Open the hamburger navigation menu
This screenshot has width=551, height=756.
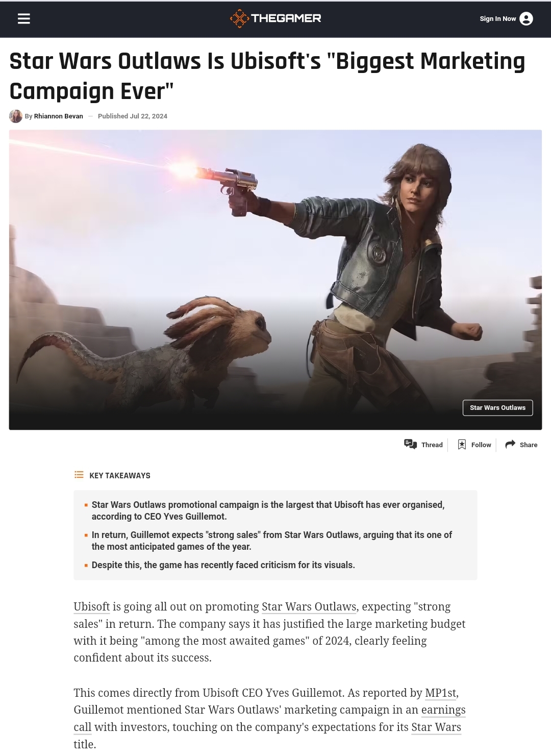pos(24,19)
